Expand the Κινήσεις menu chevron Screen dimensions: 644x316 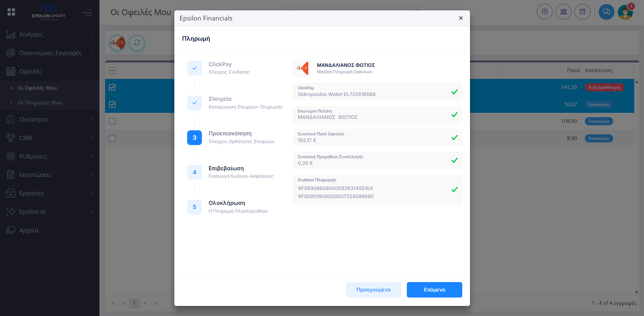pyautogui.click(x=91, y=35)
